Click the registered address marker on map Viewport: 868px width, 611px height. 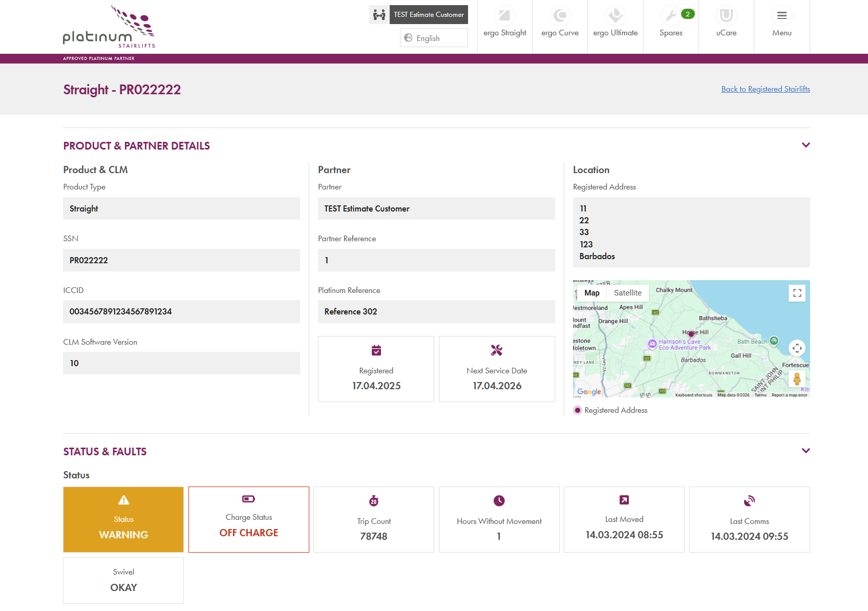coord(691,334)
